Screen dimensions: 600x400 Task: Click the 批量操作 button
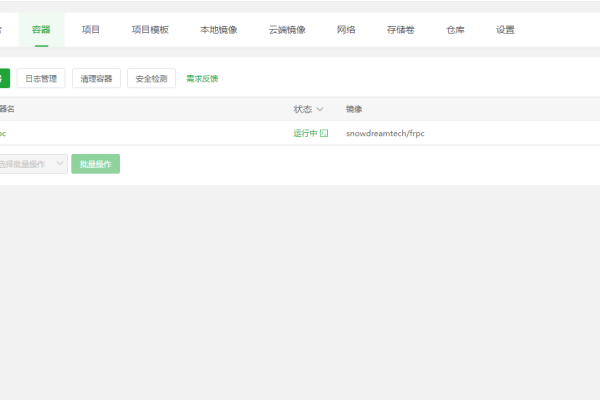(x=95, y=164)
